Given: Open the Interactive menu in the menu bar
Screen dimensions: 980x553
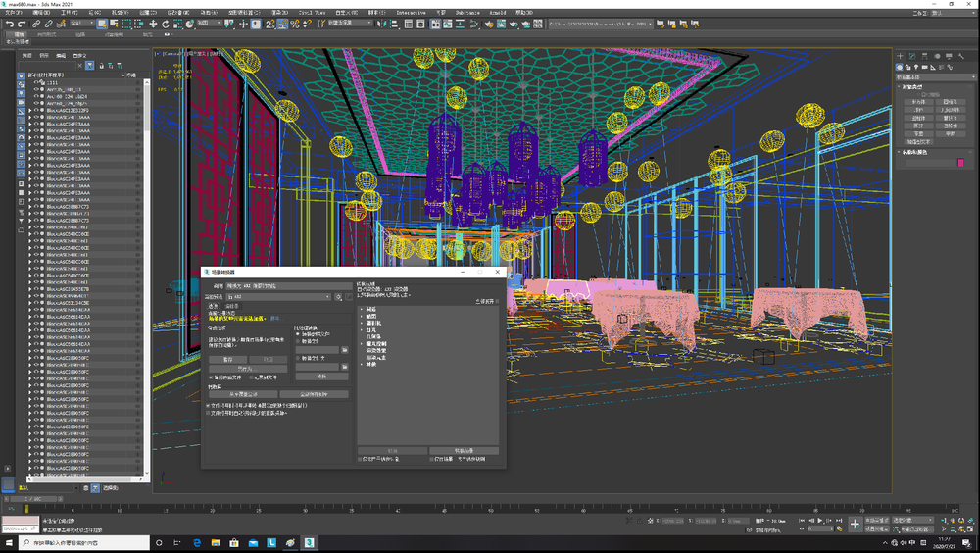Looking at the screenshot, I should 411,13.
